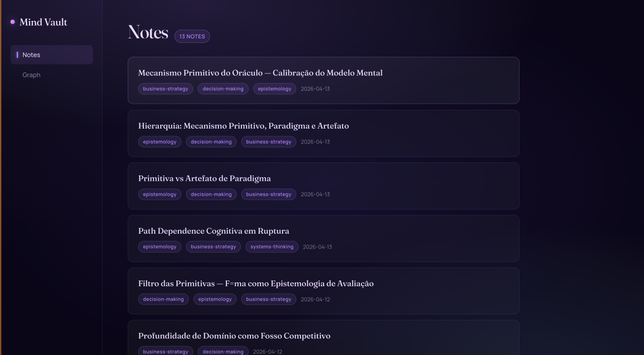
Task: Open note 'Hierarquia: Mecanismo Primitivo, Paradigma e Artefato'
Action: click(x=243, y=125)
